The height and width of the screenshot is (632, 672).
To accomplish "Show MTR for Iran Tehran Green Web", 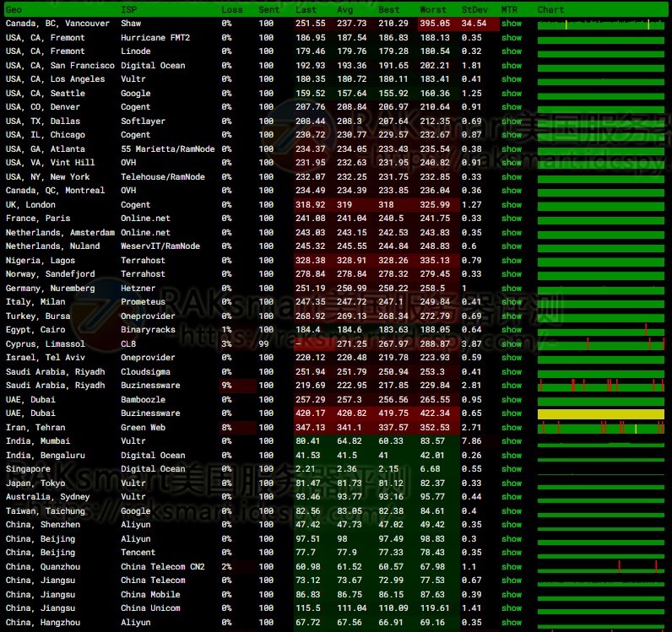I will click(x=512, y=428).
